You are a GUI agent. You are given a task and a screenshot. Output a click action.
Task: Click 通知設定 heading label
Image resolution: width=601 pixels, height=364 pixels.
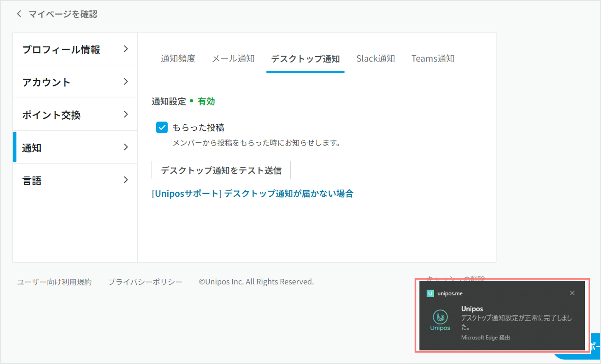[169, 101]
